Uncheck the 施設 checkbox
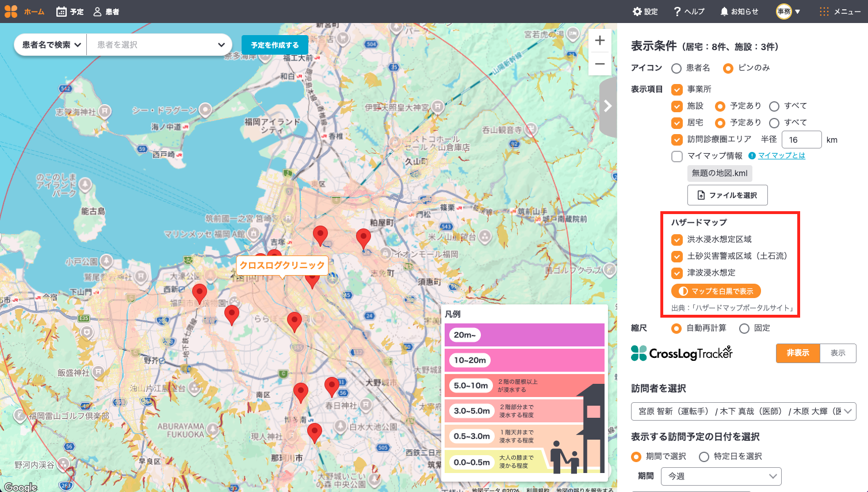This screenshot has width=868, height=492. point(677,106)
